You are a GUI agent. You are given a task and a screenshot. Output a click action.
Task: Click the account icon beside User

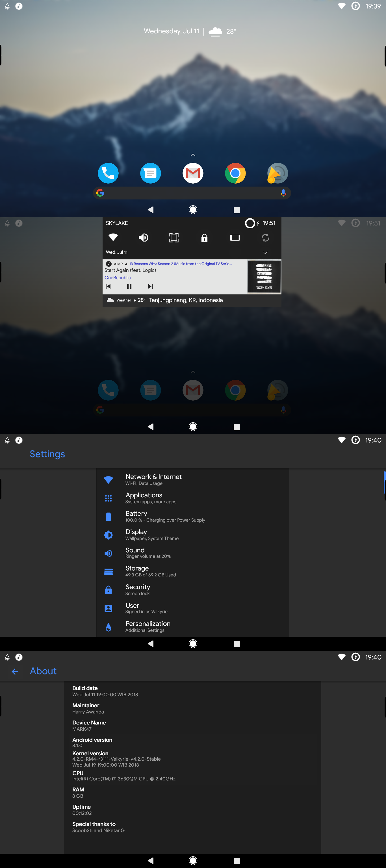(108, 608)
